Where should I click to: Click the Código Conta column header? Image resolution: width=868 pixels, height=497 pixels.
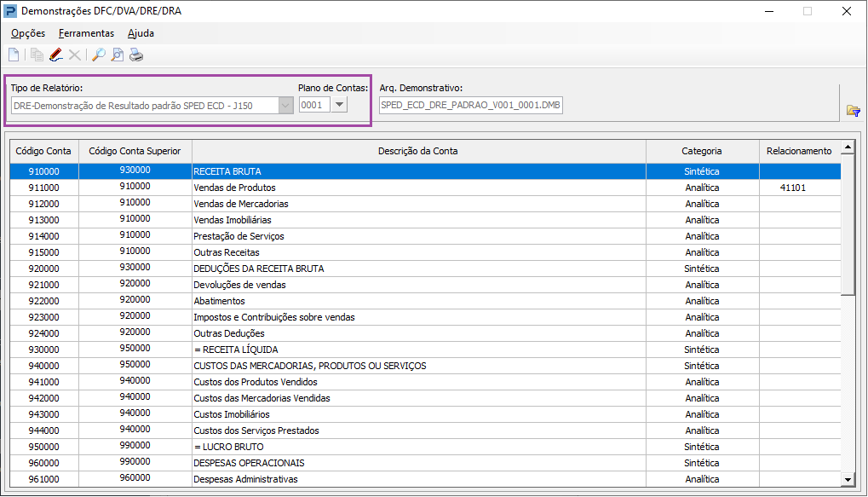click(43, 151)
